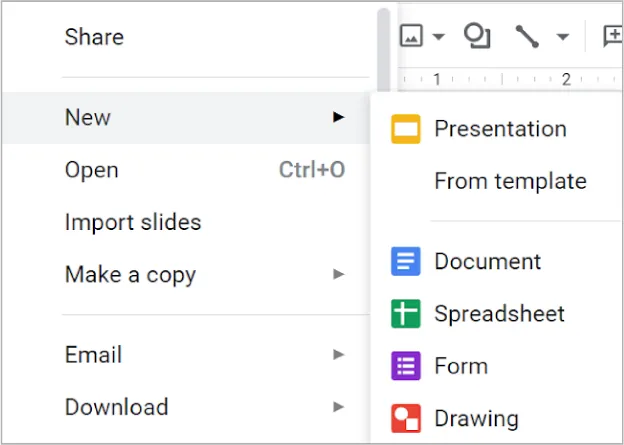Open the insert image dropdown arrow
Viewport: 624px width, 445px height.
[x=438, y=38]
